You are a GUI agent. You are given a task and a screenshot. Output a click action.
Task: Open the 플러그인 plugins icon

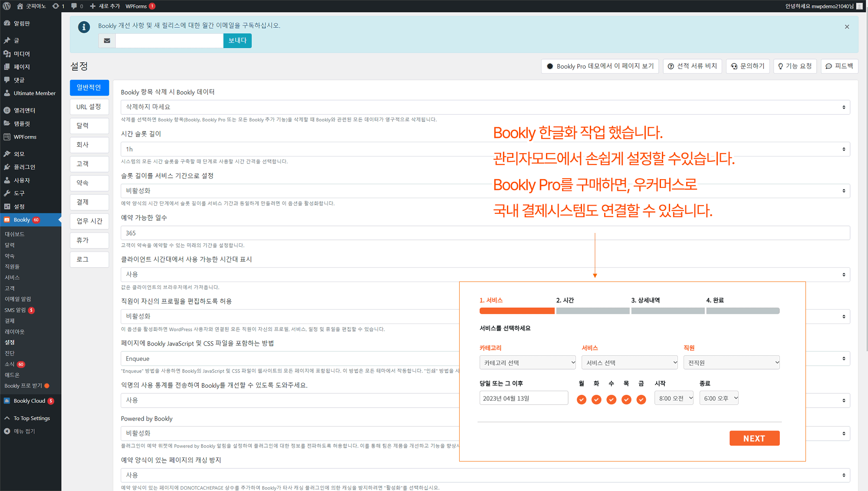pyautogui.click(x=7, y=167)
